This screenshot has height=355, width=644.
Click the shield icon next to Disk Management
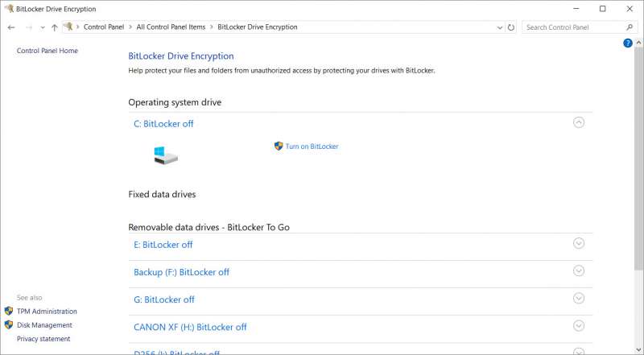pyautogui.click(x=9, y=324)
